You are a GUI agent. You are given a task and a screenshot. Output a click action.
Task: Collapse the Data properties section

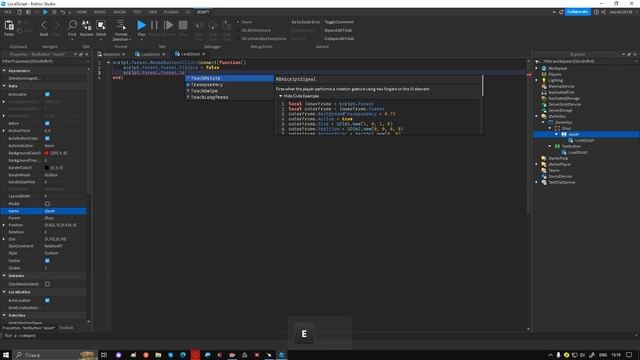click(4, 86)
